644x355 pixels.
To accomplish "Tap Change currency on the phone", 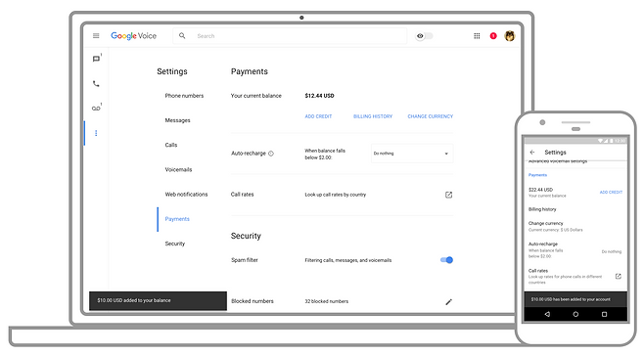I will [555, 226].
